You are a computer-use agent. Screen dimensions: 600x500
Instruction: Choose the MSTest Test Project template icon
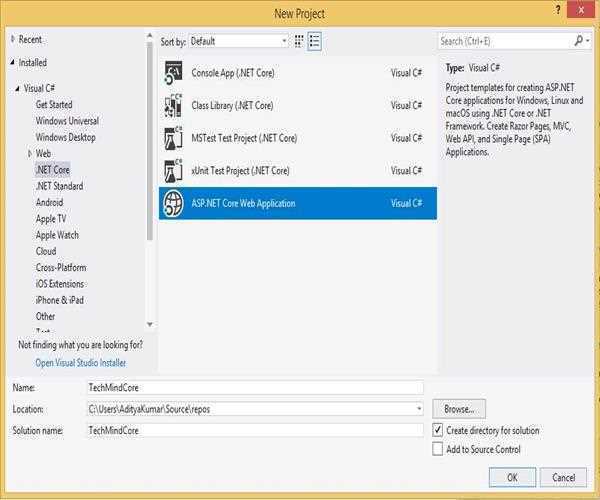[173, 138]
